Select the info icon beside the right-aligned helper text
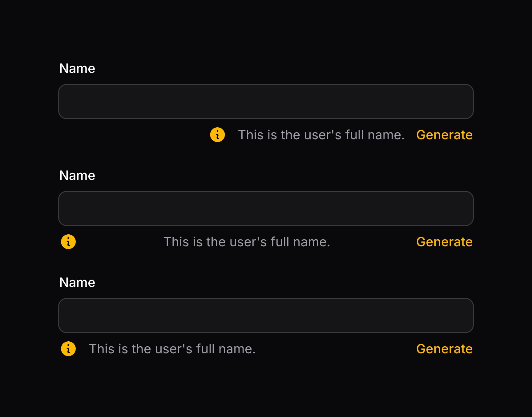 [217, 135]
